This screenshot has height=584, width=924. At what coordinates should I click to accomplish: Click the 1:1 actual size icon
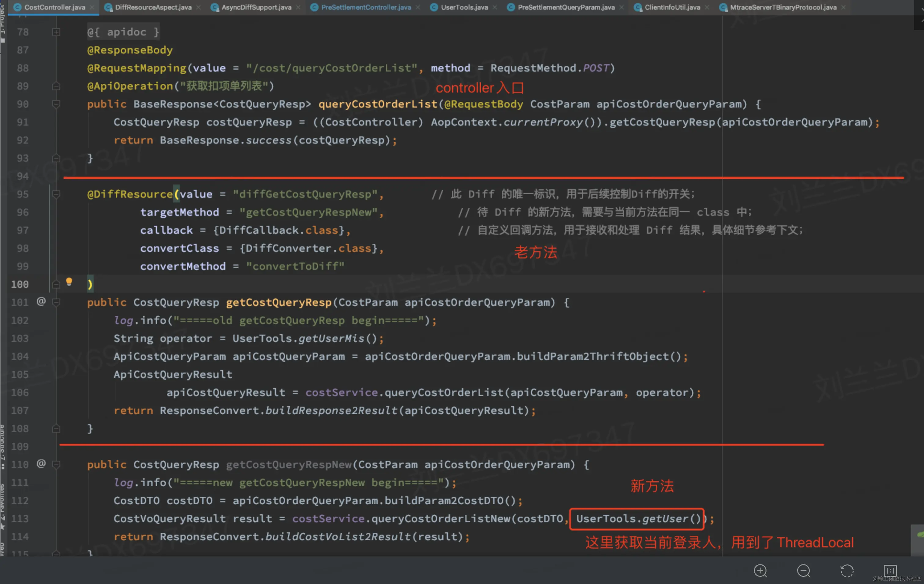tap(890, 571)
